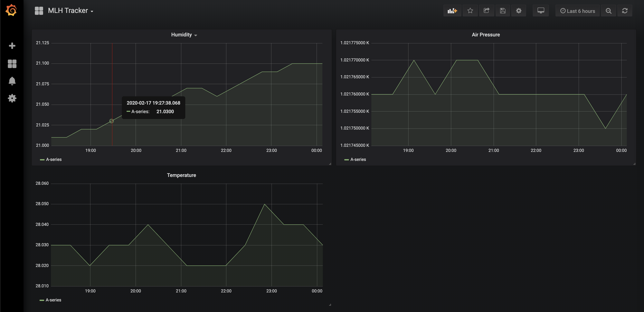
Task: Open the Create plus menu in sidebar
Action: (12, 46)
